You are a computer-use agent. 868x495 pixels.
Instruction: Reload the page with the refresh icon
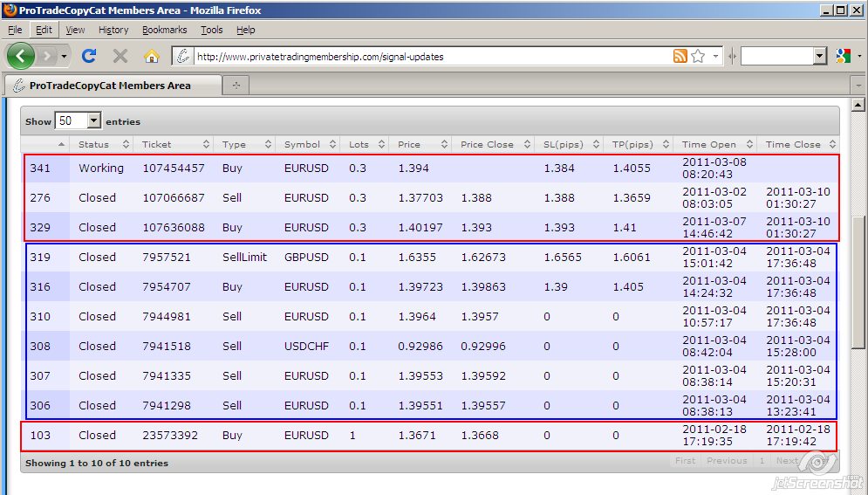89,56
